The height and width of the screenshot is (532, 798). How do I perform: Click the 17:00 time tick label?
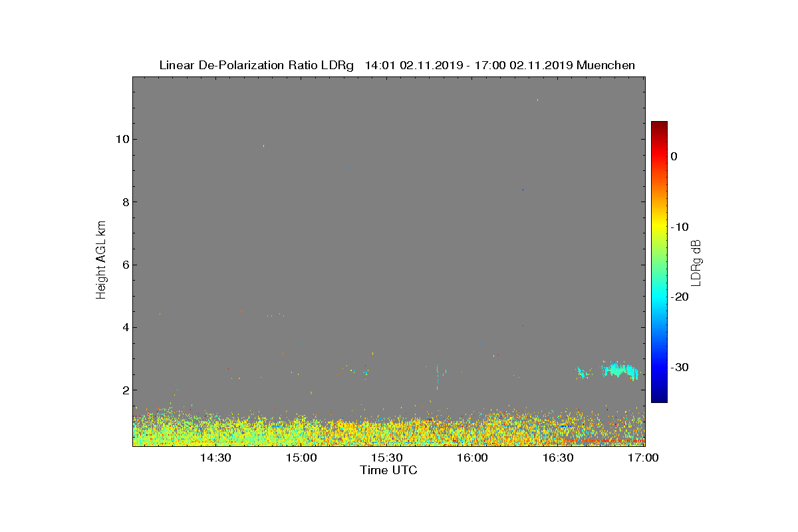(x=643, y=458)
